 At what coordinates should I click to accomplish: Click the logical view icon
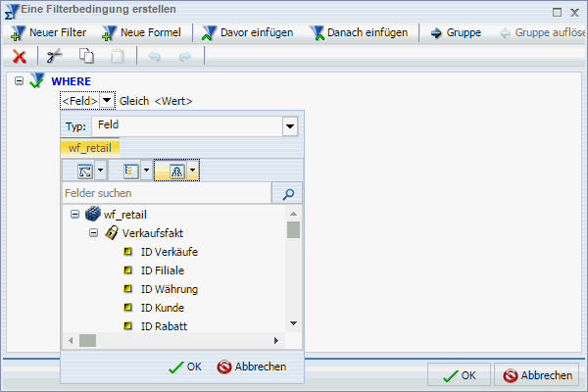pos(85,171)
